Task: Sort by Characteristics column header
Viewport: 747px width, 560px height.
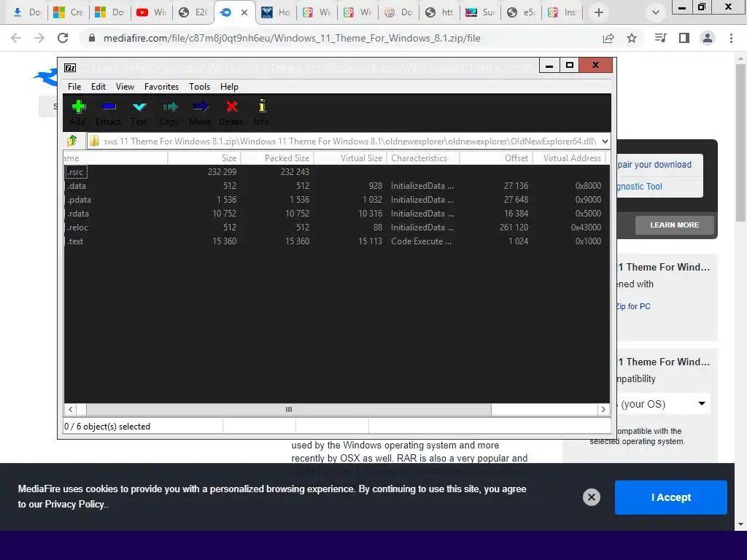Action: (423, 158)
